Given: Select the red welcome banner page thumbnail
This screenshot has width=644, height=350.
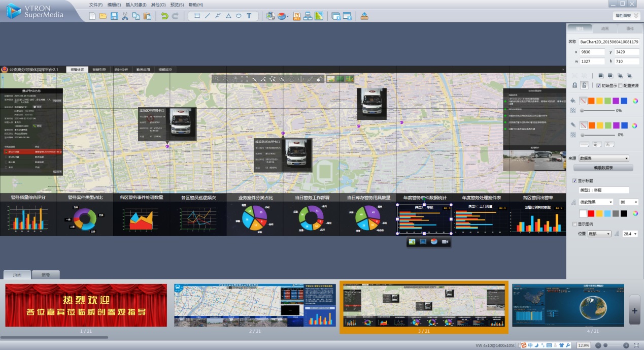Looking at the screenshot, I should [86, 305].
